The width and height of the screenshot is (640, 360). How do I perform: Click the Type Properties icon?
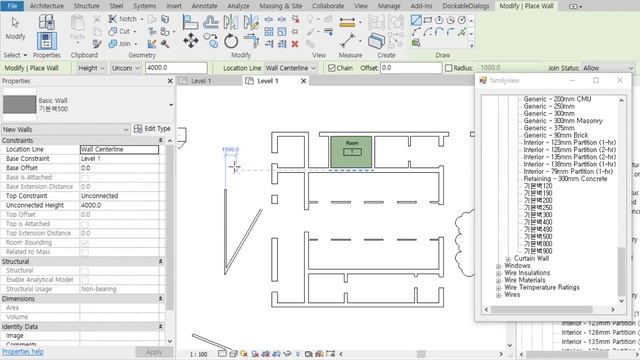(x=47, y=21)
